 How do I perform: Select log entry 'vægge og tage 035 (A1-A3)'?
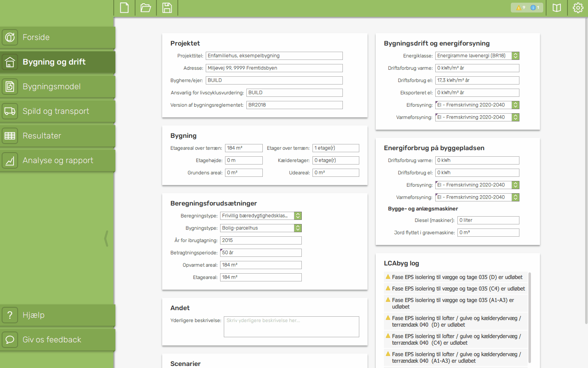coord(456,304)
